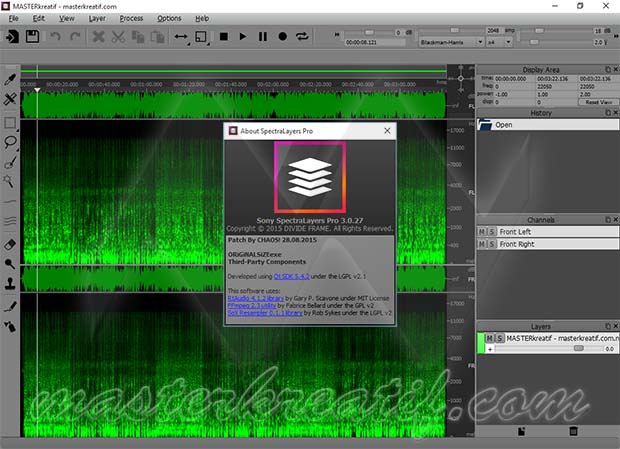Create a new layer with page icon

pos(522,431)
